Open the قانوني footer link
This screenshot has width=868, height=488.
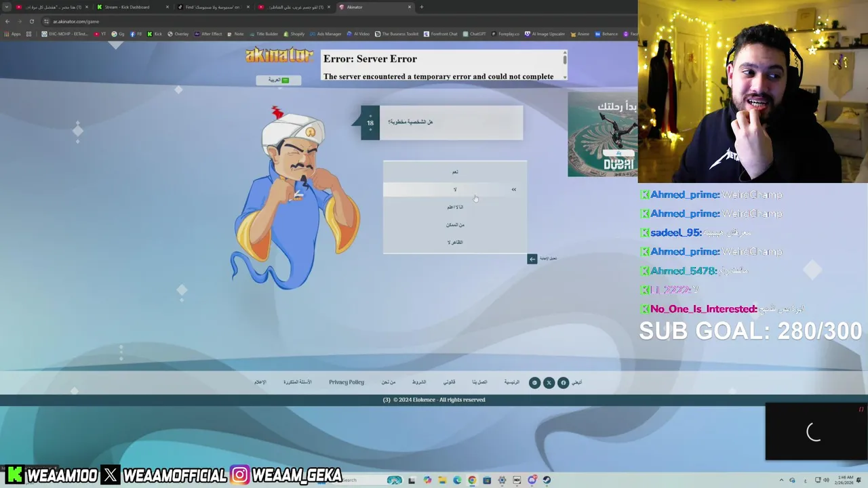coord(450,382)
